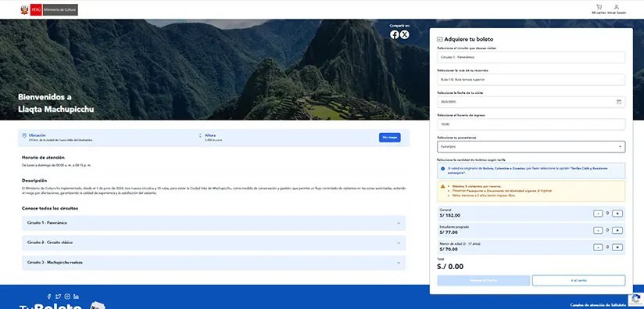
Task: Open the Perú Ministerio de Cultura logo
Action: click(x=49, y=10)
